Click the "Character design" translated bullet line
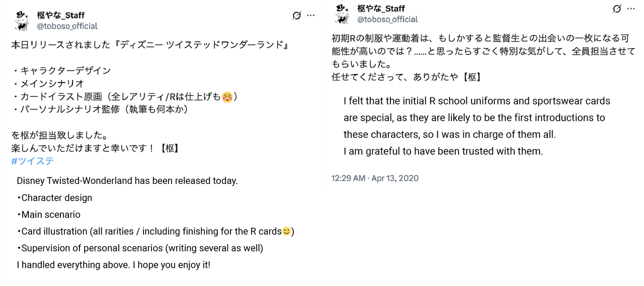This screenshot has height=286, width=644. [x=56, y=198]
